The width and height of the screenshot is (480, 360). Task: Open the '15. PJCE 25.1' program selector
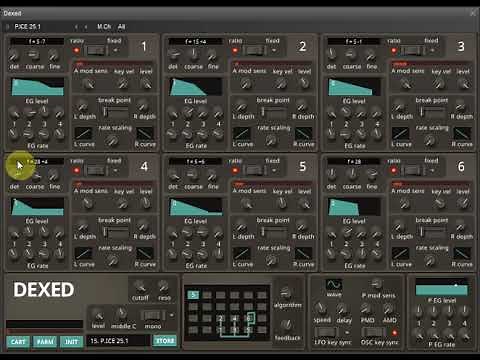pos(118,341)
